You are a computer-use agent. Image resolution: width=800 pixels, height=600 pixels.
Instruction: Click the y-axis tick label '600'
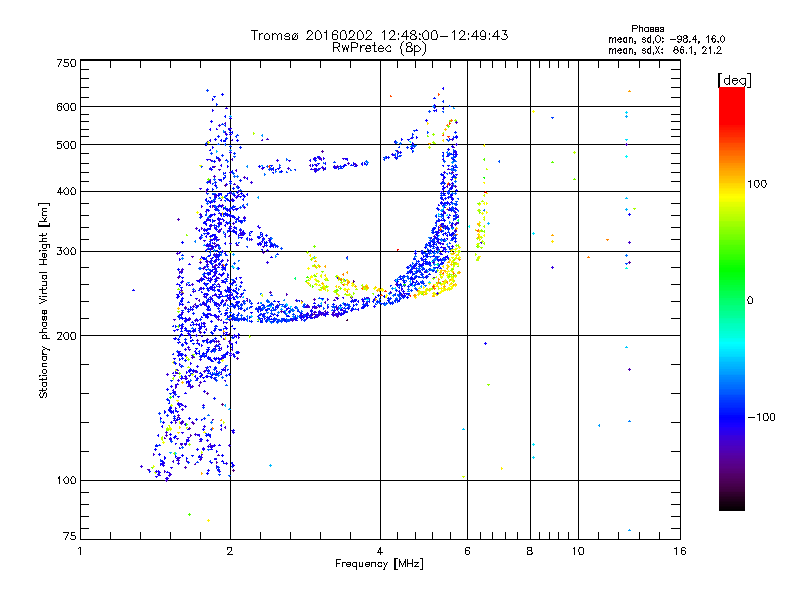[66, 107]
